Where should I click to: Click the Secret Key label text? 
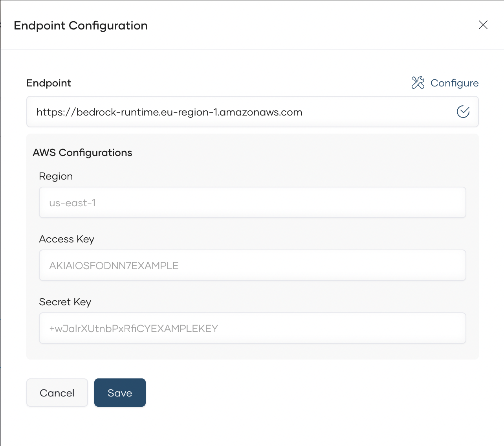point(65,302)
